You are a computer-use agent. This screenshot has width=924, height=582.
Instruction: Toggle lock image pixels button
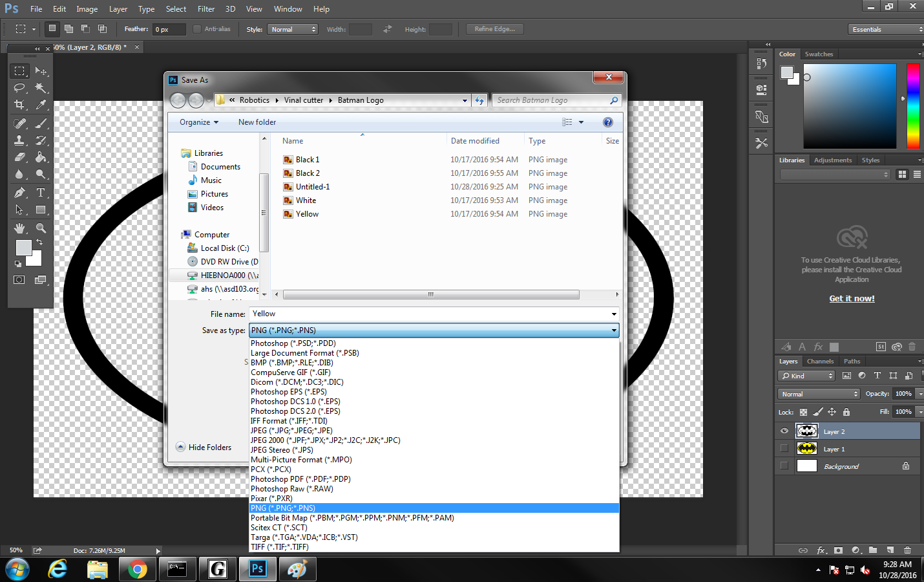click(x=818, y=412)
